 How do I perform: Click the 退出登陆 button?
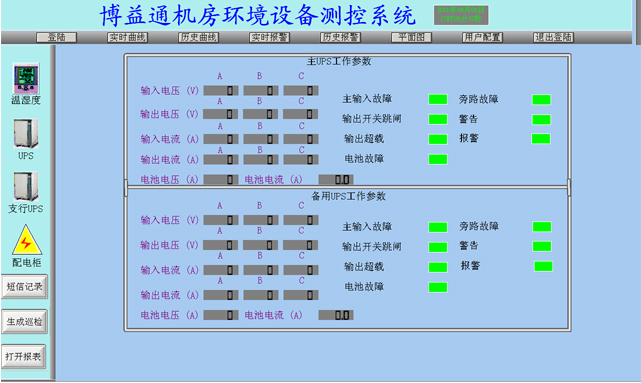pos(554,38)
